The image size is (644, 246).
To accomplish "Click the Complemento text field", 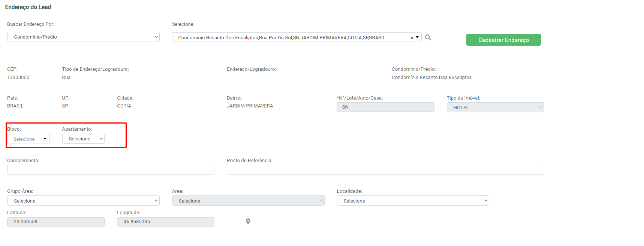I will (x=111, y=170).
